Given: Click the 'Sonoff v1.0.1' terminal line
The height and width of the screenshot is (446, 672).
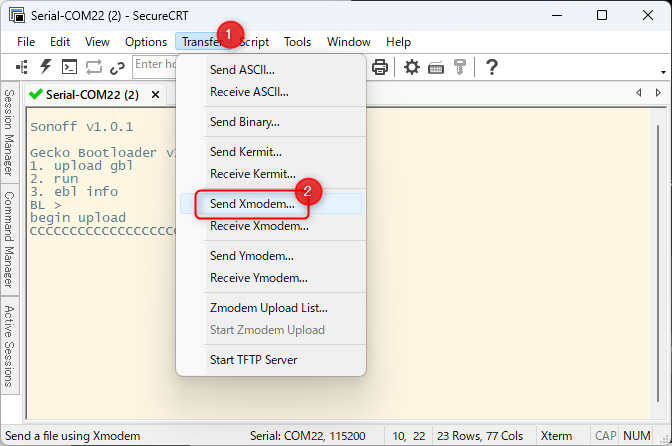Looking at the screenshot, I should click(81, 126).
